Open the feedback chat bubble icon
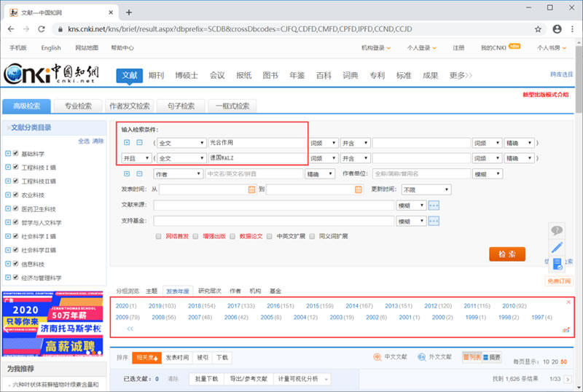This screenshot has width=583, height=392. pyautogui.click(x=557, y=230)
